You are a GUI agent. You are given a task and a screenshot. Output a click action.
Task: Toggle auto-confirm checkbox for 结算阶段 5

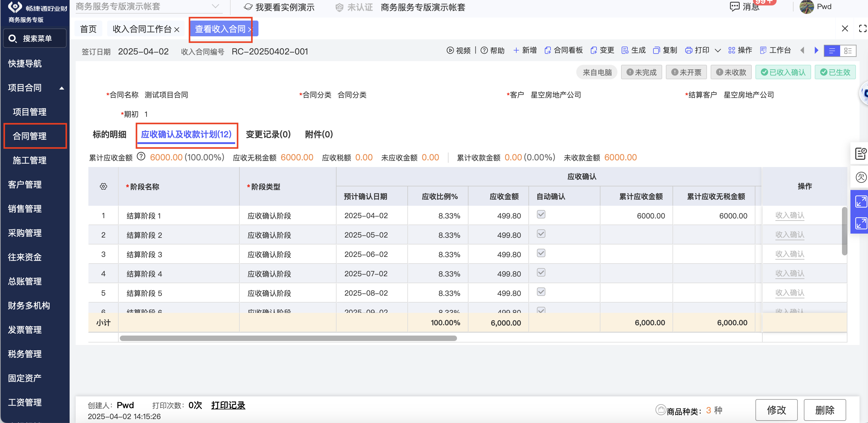[541, 292]
